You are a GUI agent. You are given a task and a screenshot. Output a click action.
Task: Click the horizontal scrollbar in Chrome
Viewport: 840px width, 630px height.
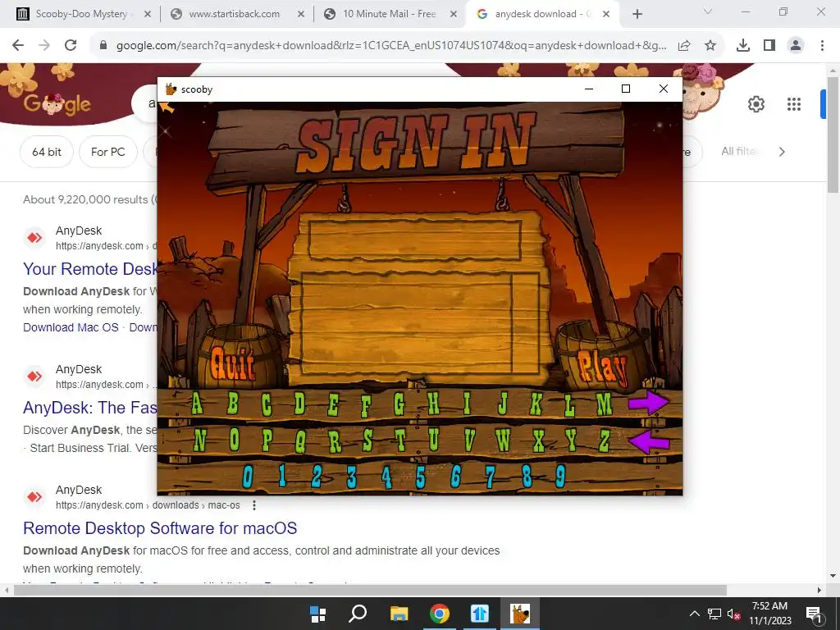tap(370, 591)
